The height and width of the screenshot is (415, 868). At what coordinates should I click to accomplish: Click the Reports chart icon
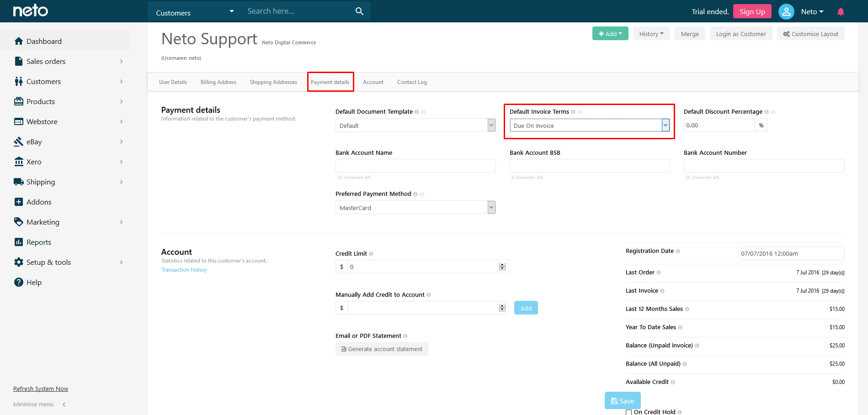pyautogui.click(x=19, y=242)
